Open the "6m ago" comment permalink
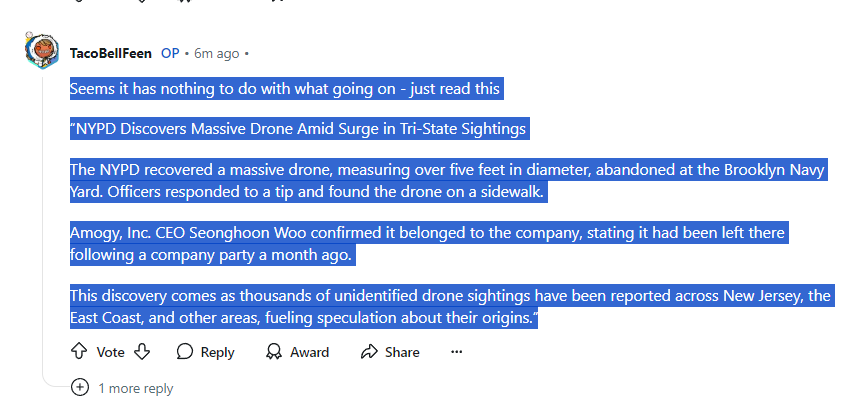The width and height of the screenshot is (854, 407). (x=217, y=53)
